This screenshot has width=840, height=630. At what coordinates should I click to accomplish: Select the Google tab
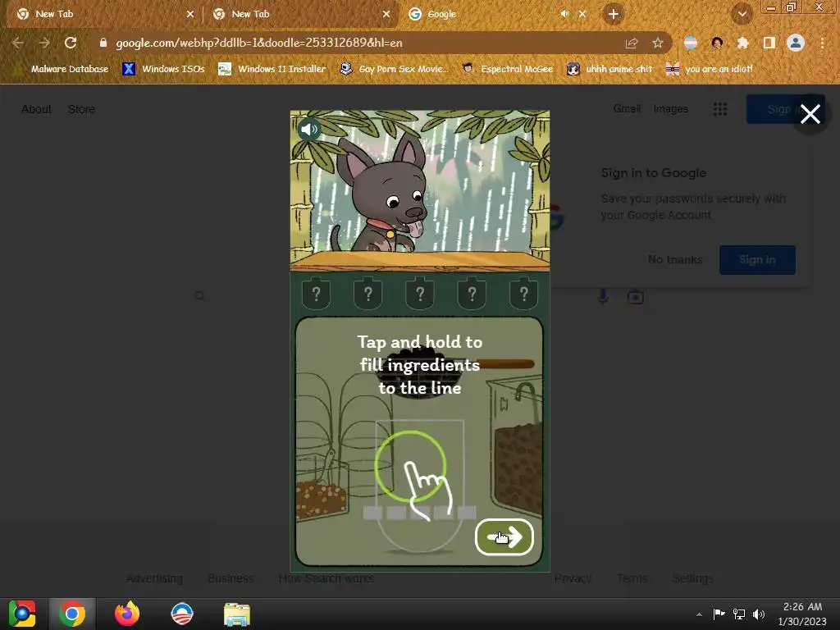tap(495, 14)
